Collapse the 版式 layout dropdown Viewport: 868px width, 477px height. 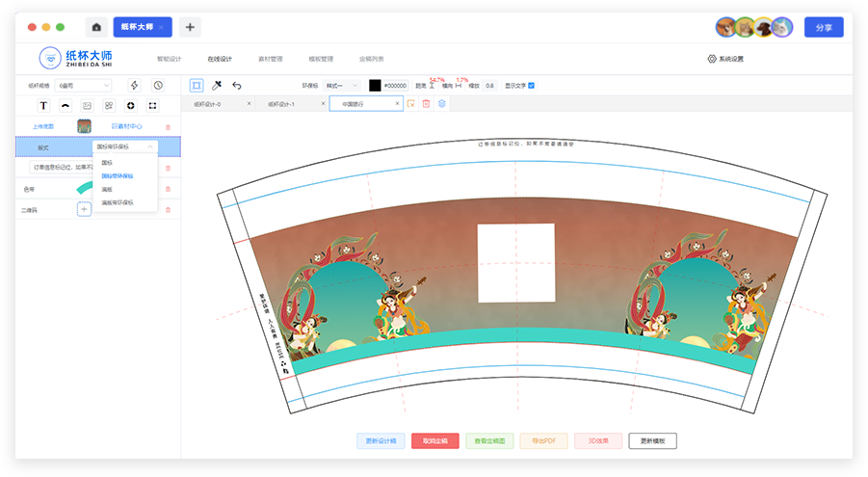pos(125,146)
